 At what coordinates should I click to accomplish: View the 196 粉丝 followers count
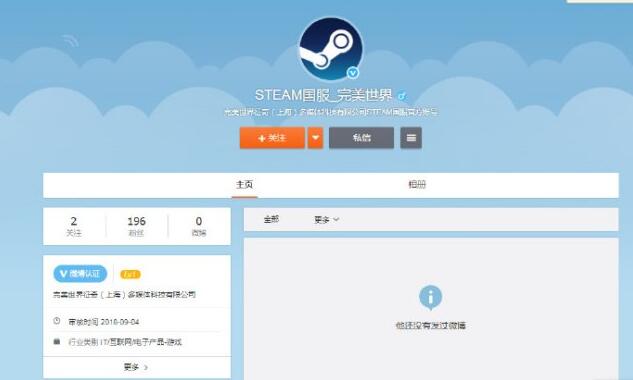(136, 226)
